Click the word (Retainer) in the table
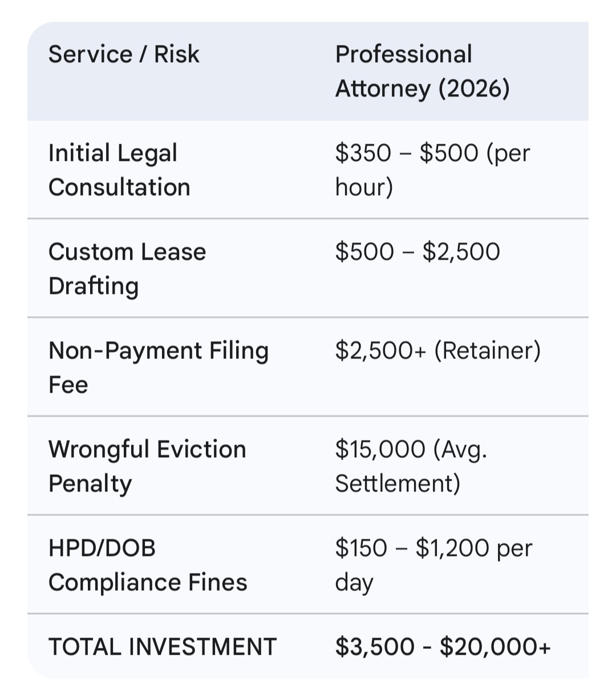Image resolution: width=616 pixels, height=698 pixels. [x=487, y=350]
